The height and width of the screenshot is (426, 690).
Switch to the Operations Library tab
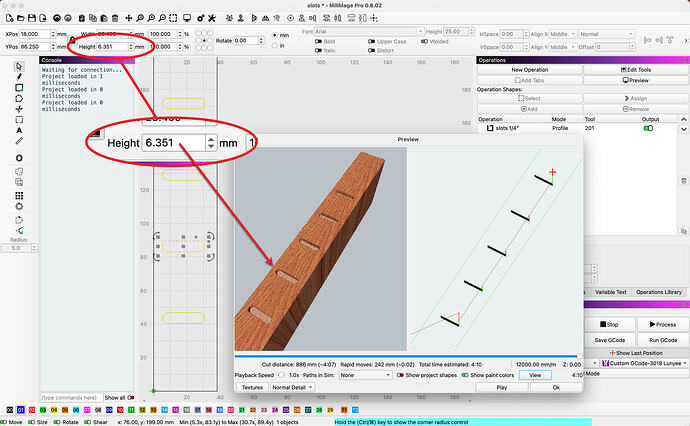pos(658,292)
